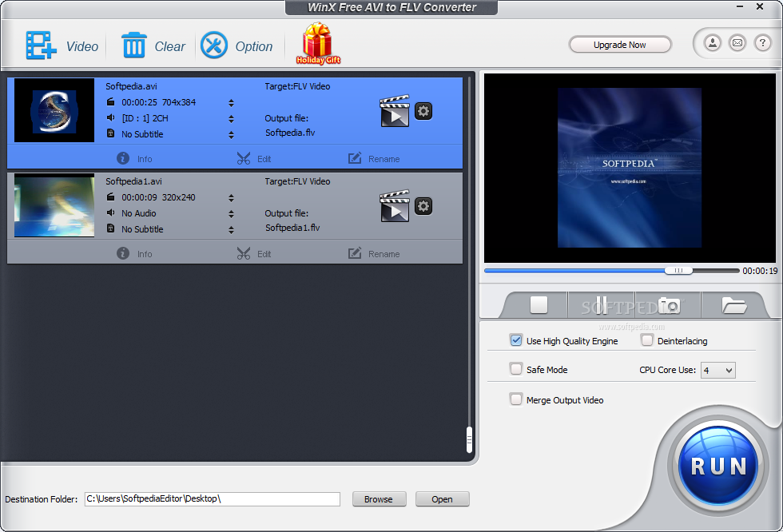This screenshot has height=532, width=783.
Task: Click the Softpedia.flv output file name
Action: 290,133
